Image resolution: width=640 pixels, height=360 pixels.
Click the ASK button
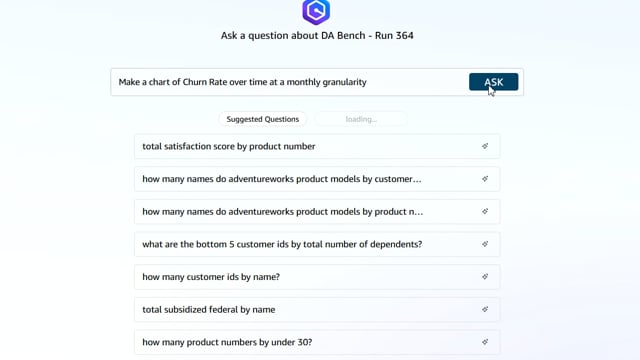pos(493,82)
